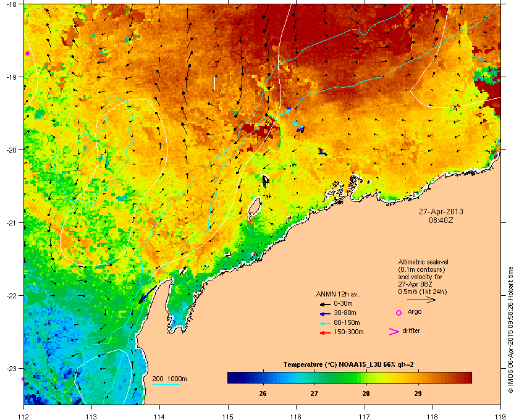Screen dimensions: 519x420
Task: Click the colorbar tick label 26
Action: pyautogui.click(x=263, y=393)
